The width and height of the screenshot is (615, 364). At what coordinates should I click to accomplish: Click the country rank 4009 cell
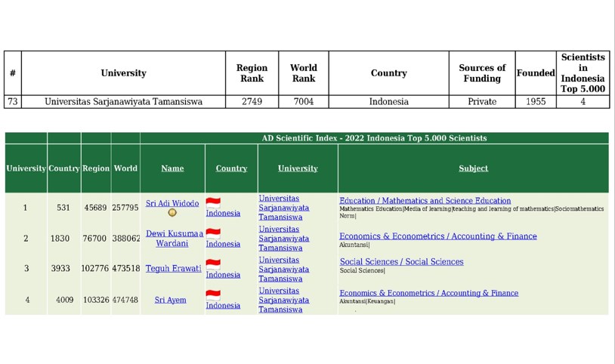click(65, 300)
